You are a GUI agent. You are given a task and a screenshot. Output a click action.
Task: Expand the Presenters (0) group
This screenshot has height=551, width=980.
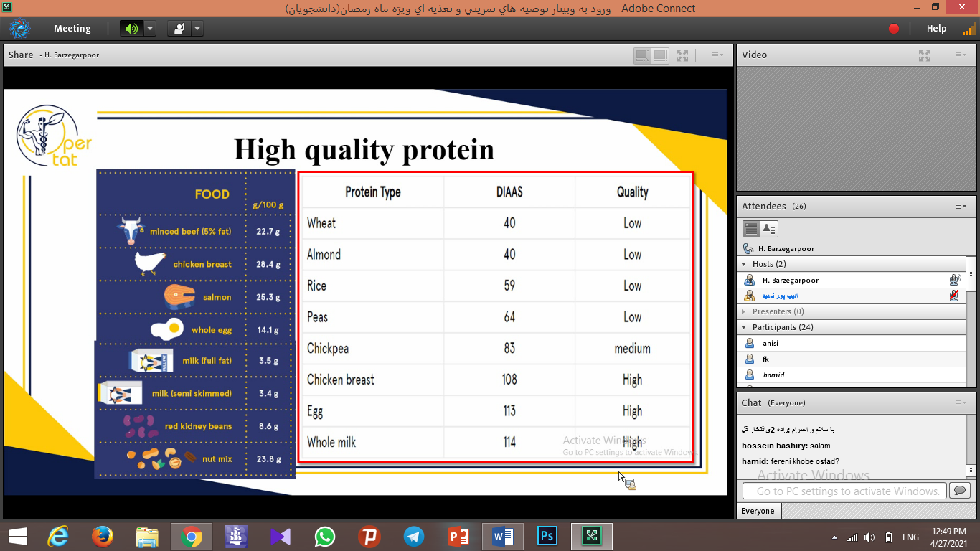pyautogui.click(x=744, y=312)
